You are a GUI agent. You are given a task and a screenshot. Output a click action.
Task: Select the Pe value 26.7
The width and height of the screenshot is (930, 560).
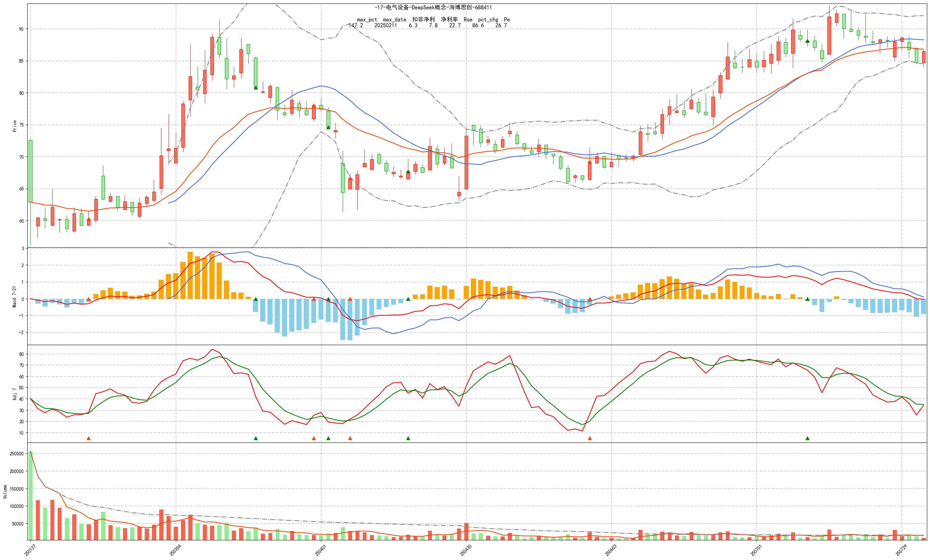(x=501, y=26)
